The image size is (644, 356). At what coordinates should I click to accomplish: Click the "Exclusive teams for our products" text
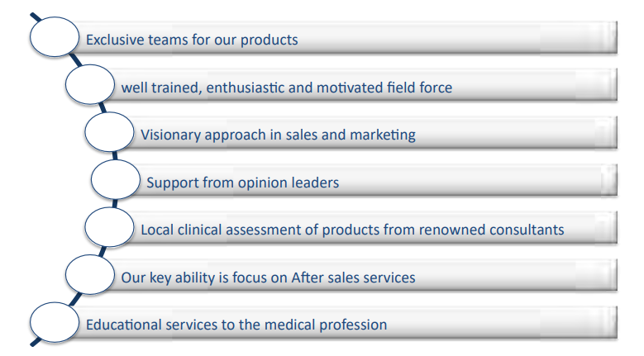tap(192, 40)
